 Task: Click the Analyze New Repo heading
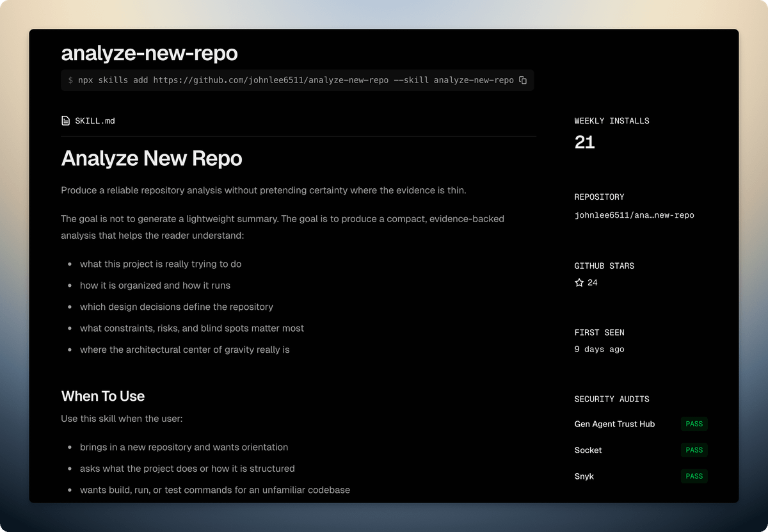(152, 158)
